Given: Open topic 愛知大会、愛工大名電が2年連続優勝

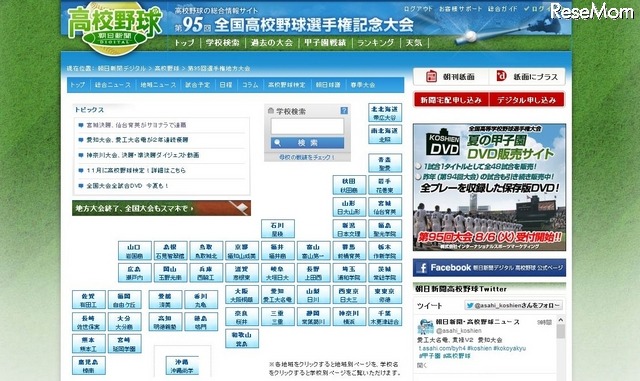Looking at the screenshot, I should tap(137, 140).
